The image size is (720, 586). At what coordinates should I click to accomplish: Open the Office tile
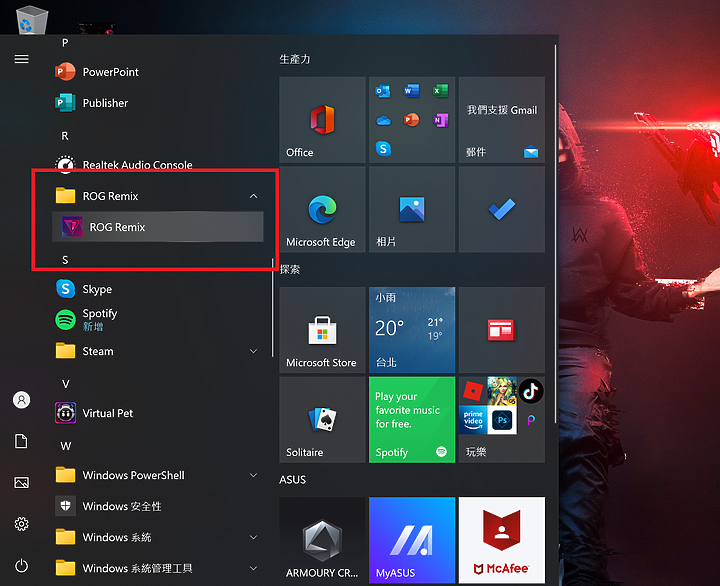(322, 120)
